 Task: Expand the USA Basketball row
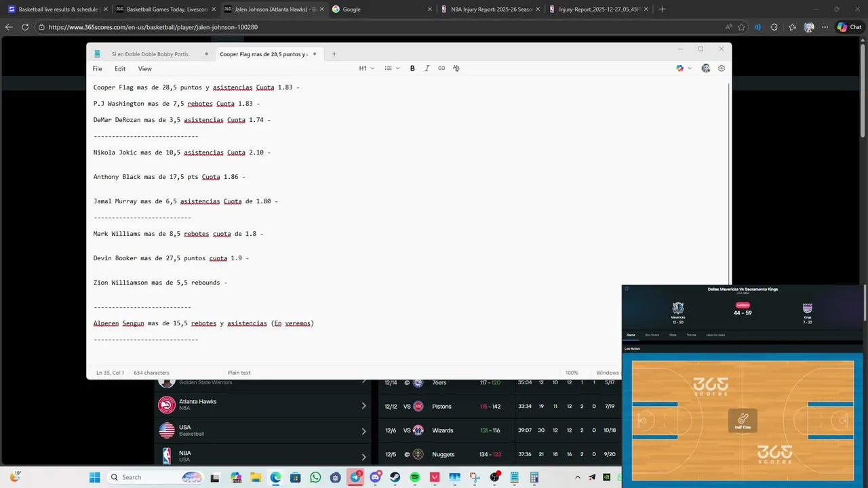pyautogui.click(x=263, y=430)
